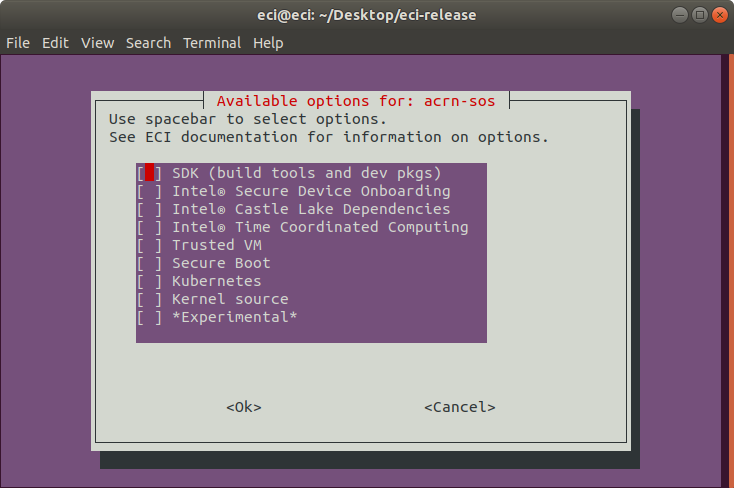The width and height of the screenshot is (734, 488).
Task: Select the '*Experimental*' label
Action: (x=235, y=317)
